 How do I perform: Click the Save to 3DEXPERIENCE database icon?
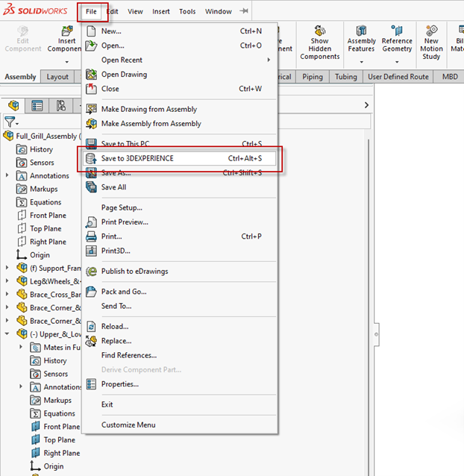click(x=91, y=158)
